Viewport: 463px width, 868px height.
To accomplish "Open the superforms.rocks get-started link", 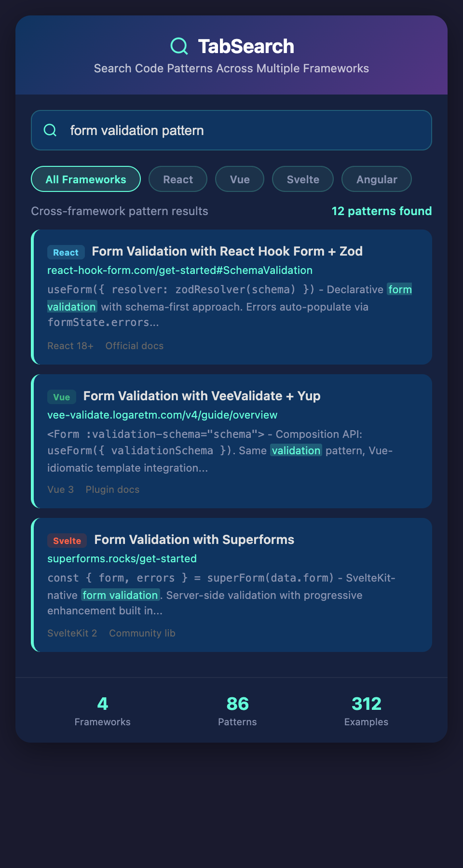I will [x=122, y=558].
